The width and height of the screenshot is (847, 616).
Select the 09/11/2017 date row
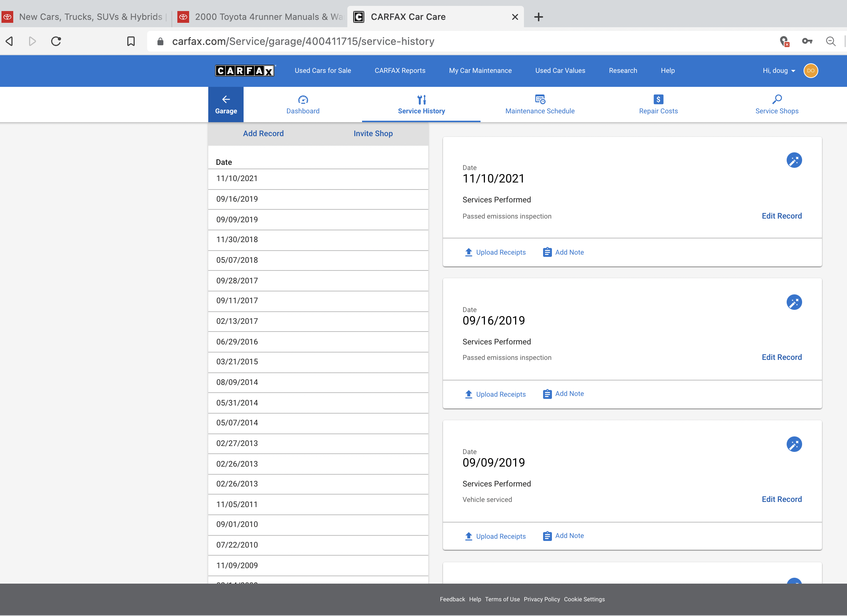point(318,301)
